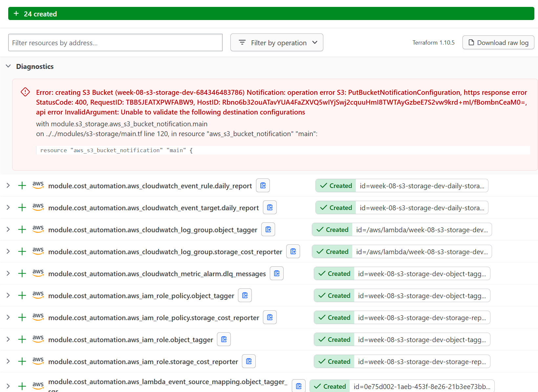The width and height of the screenshot is (538, 392).
Task: Copy address icon for cloudwatch_event_rule.daily_report
Action: click(263, 185)
